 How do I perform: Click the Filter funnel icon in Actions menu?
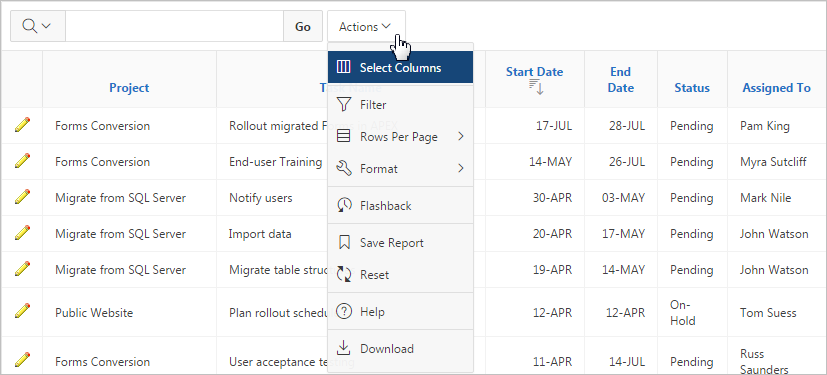[344, 104]
